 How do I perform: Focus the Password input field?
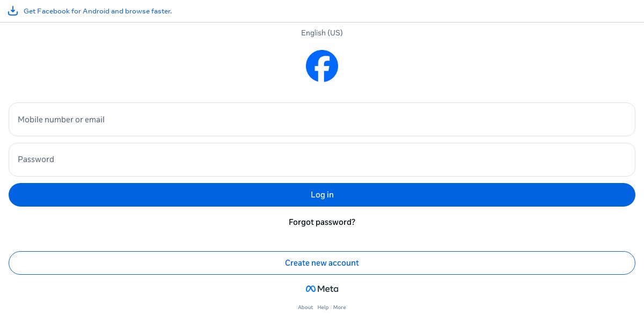pos(322,159)
